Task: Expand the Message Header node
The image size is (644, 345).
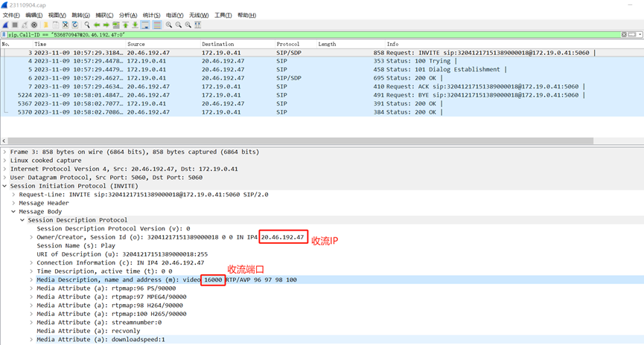Action: tap(13, 203)
